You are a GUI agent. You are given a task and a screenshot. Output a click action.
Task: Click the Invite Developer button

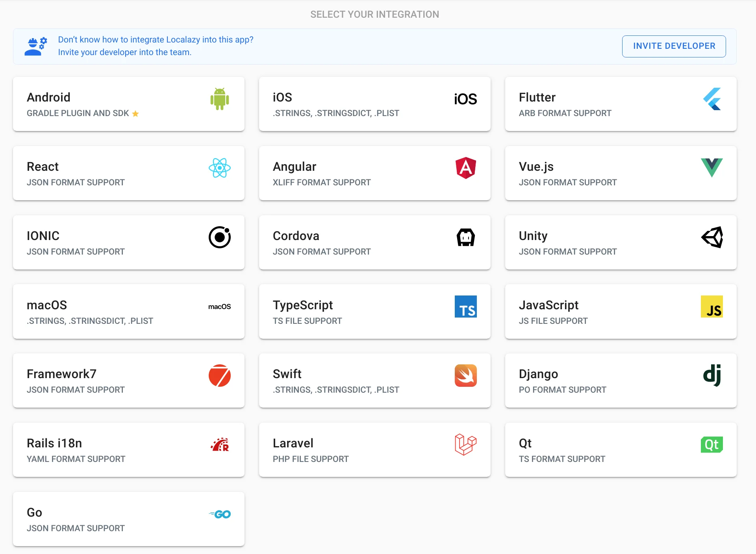674,46
